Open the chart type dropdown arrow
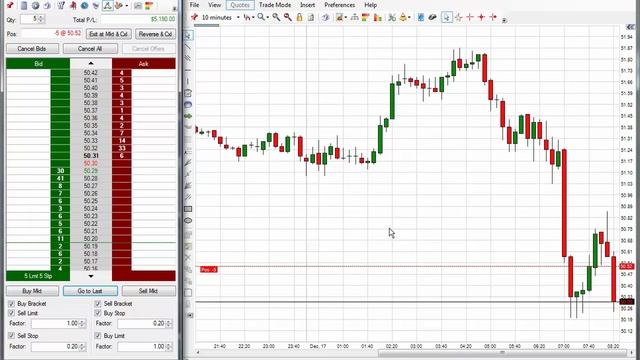 coord(253,18)
